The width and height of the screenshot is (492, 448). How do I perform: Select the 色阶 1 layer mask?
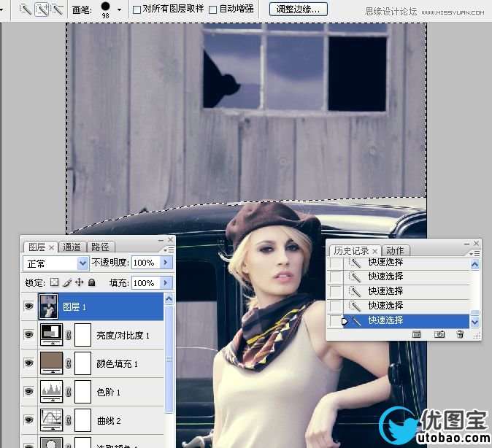click(x=82, y=392)
